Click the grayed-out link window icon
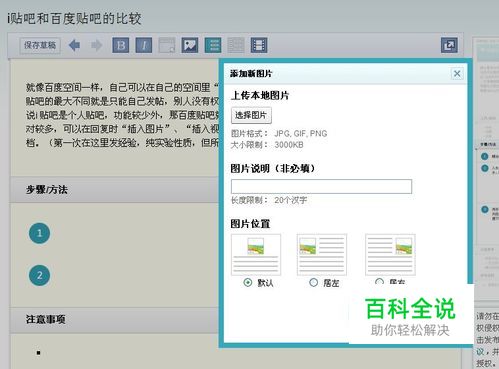499x369 pixels. point(167,45)
